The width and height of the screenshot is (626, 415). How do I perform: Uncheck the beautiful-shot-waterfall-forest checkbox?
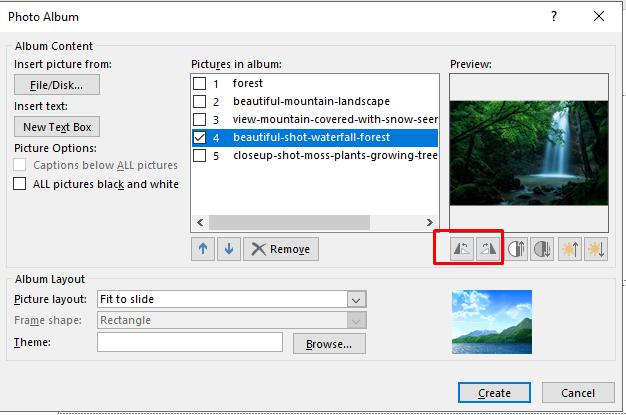tap(200, 137)
